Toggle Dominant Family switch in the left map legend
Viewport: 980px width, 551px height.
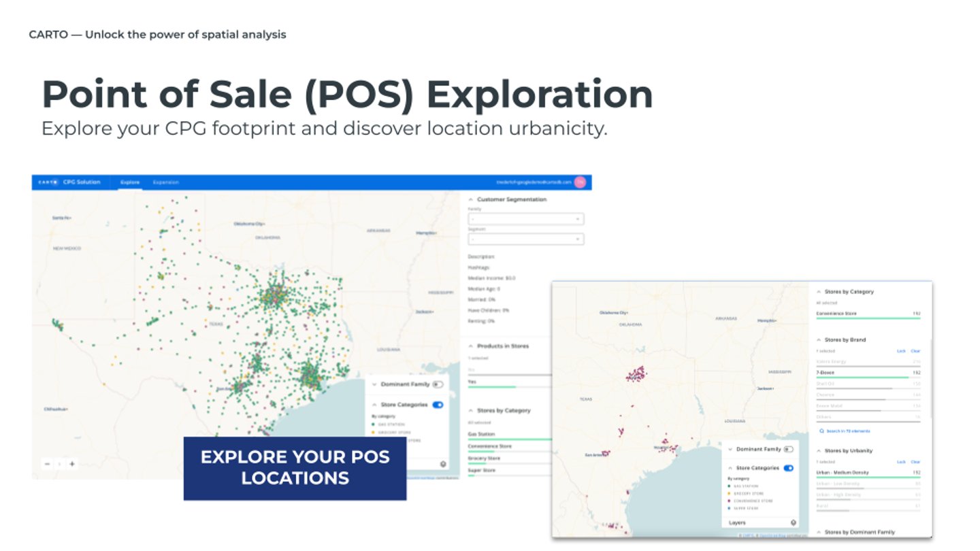(438, 384)
